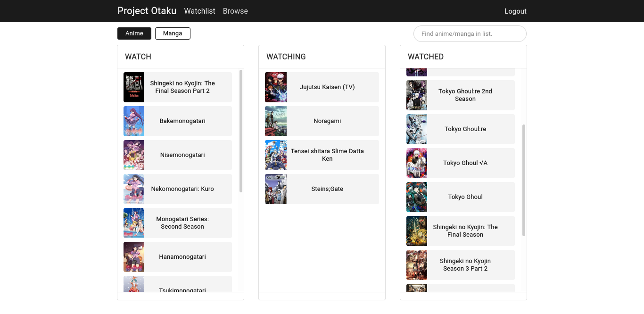Click the Tensei shitara Slime Datta Ken poster

(x=275, y=155)
